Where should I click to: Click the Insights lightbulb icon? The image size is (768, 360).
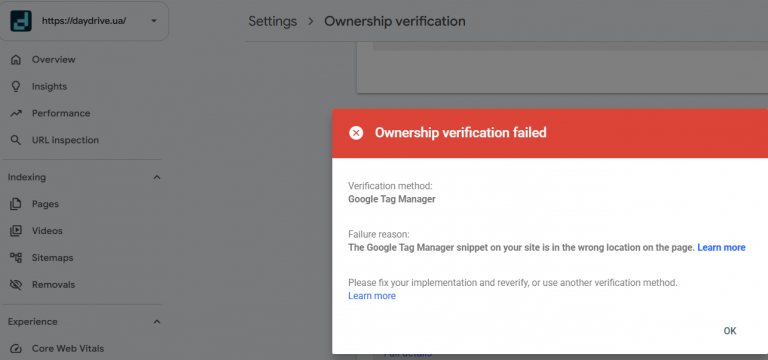(x=16, y=87)
